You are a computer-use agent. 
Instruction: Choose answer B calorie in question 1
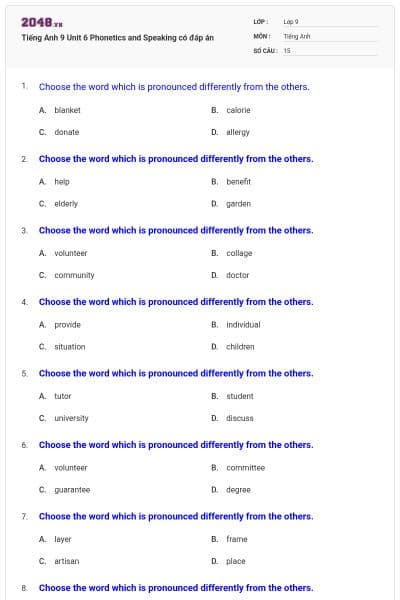tap(231, 110)
